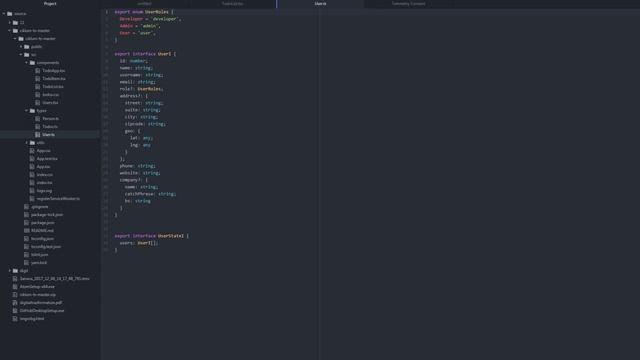Click the registerServiceWorker.ts file icon
The width and height of the screenshot is (640, 360).
click(32, 198)
